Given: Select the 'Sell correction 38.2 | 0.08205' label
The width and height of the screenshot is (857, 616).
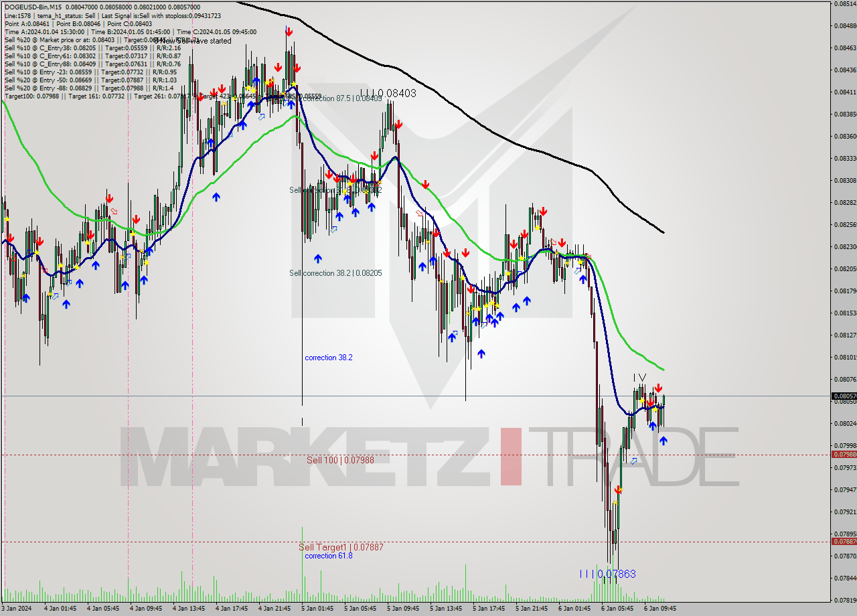Looking at the screenshot, I should click(x=335, y=273).
